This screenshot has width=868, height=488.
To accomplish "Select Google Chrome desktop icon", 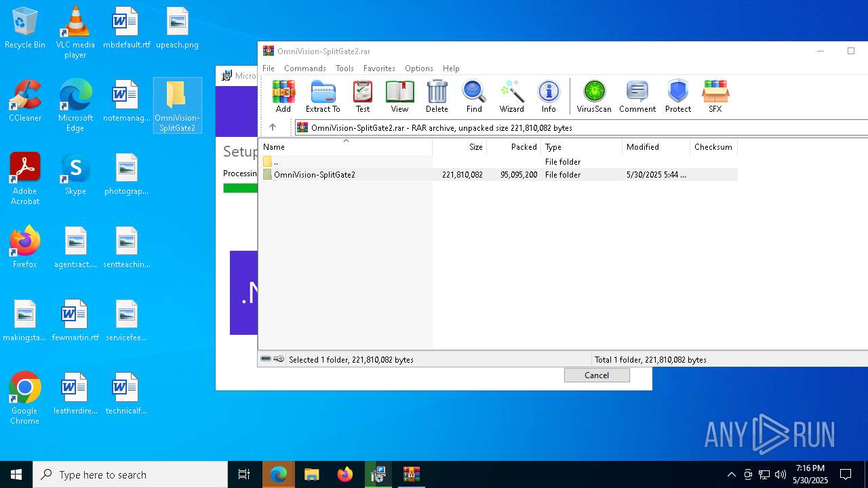I will [x=24, y=399].
